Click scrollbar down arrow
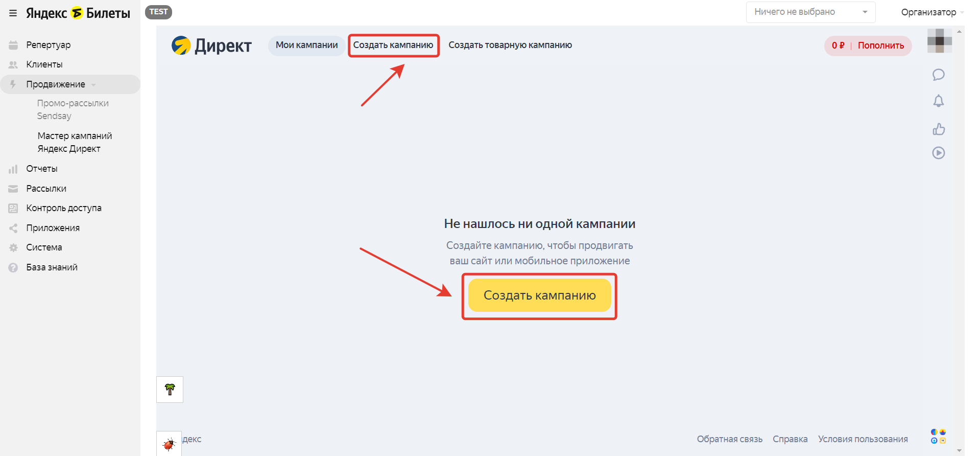 coord(960,451)
